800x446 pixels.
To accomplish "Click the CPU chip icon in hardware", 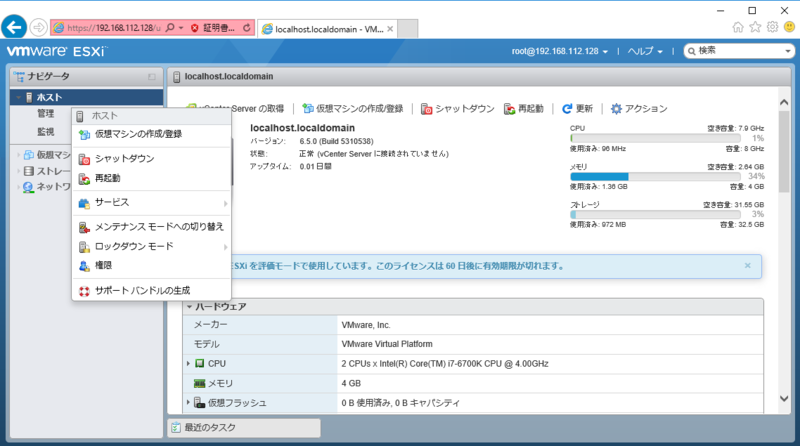I will 200,363.
